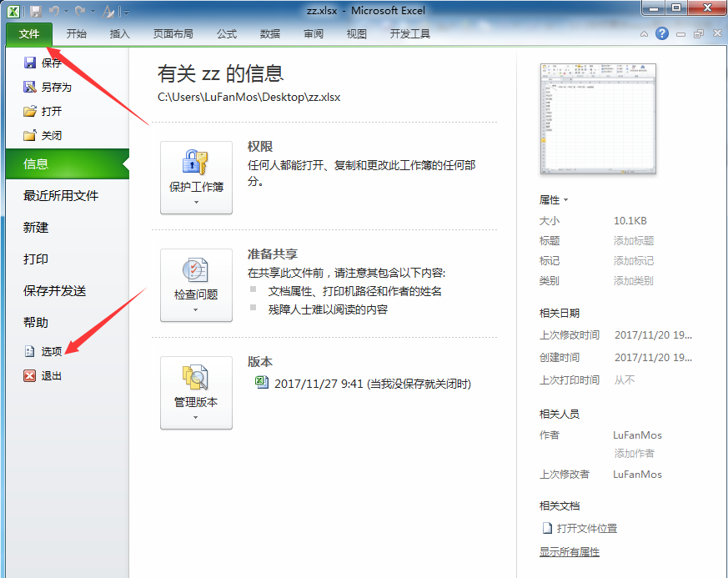Click 打开文件位置 to open file location
This screenshot has width=728, height=578.
(x=586, y=528)
